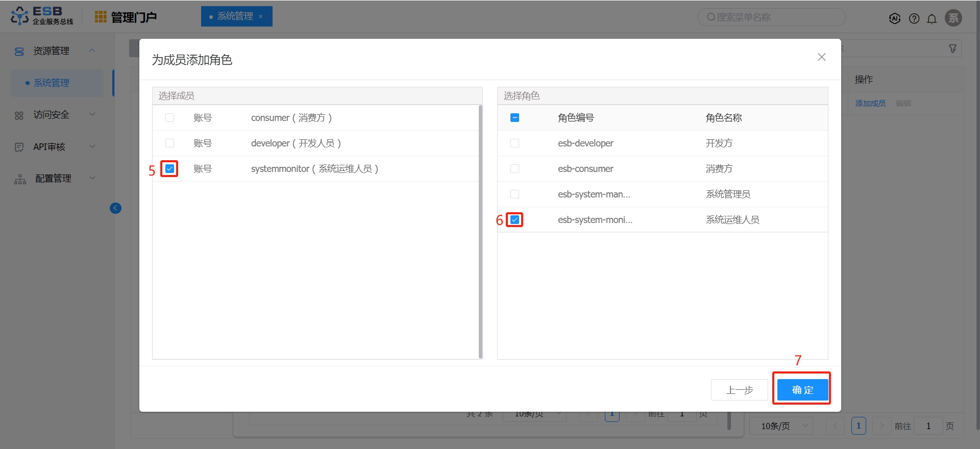
Task: Uncheck the 系统运维人员 role checkbox
Action: click(x=515, y=220)
